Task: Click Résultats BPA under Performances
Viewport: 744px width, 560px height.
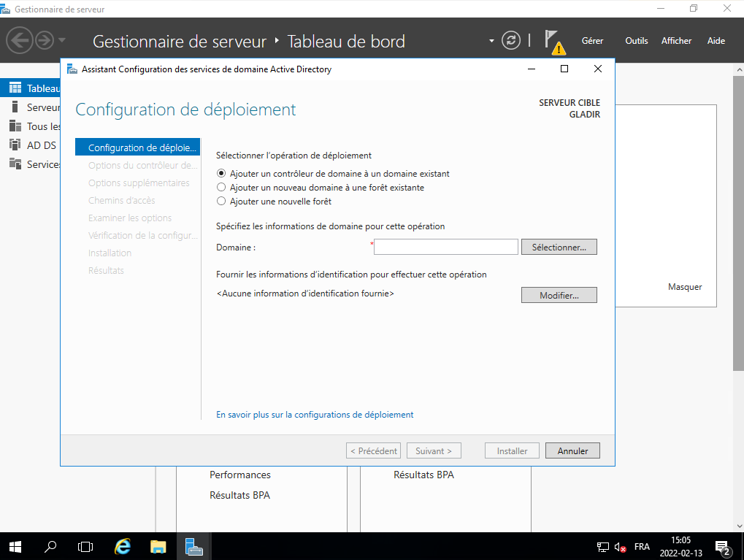Action: pyautogui.click(x=239, y=495)
